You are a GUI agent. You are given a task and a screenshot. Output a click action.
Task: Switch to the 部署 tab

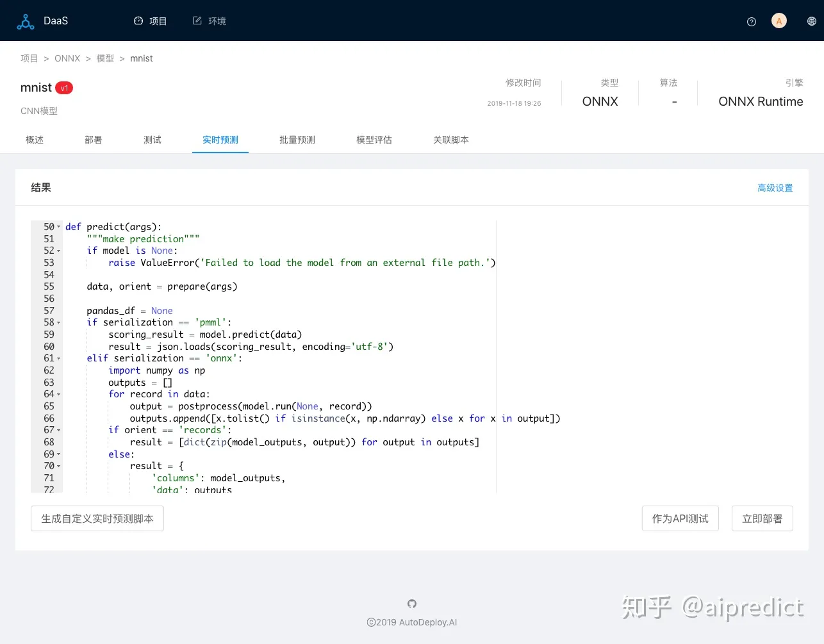click(x=94, y=140)
